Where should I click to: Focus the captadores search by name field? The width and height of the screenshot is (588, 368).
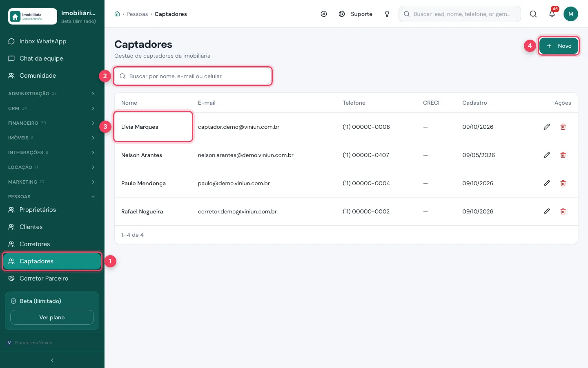(193, 76)
